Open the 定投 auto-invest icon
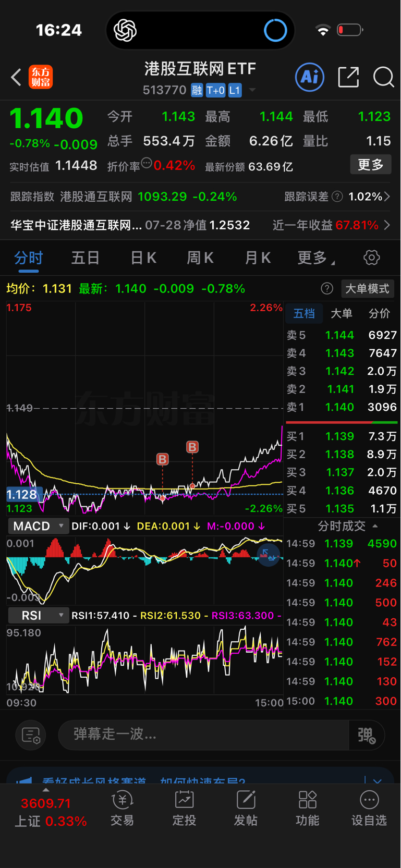The image size is (401, 868). click(184, 809)
